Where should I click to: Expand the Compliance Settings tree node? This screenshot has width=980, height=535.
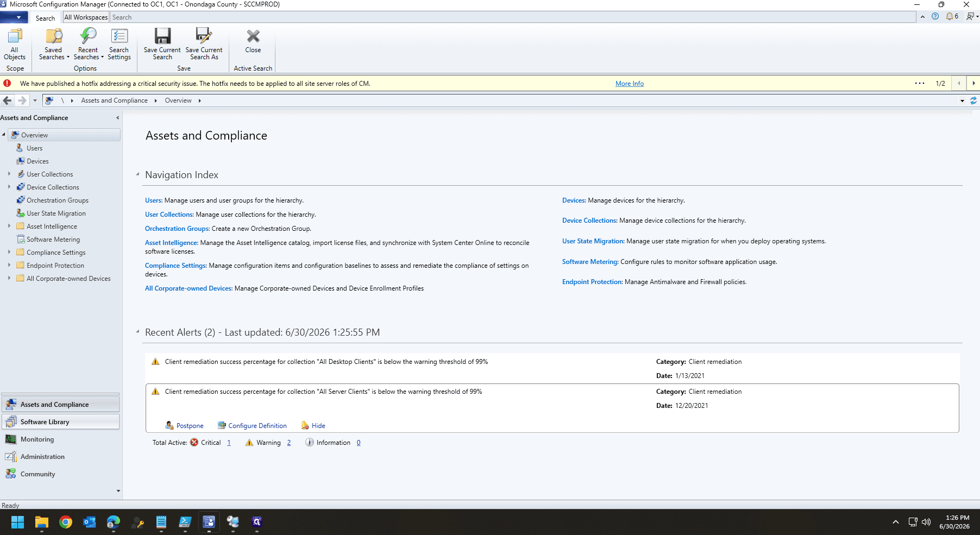tap(9, 252)
